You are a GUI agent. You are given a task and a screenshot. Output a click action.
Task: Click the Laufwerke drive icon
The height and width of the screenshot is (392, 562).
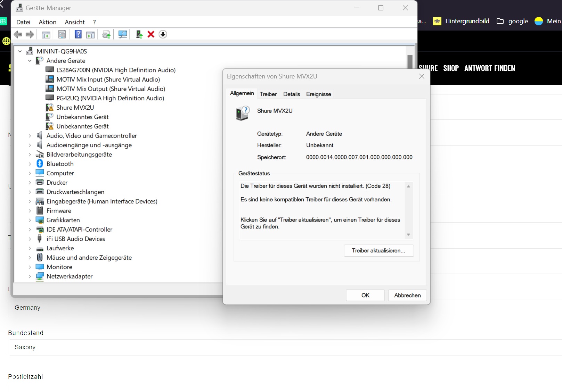(40, 248)
